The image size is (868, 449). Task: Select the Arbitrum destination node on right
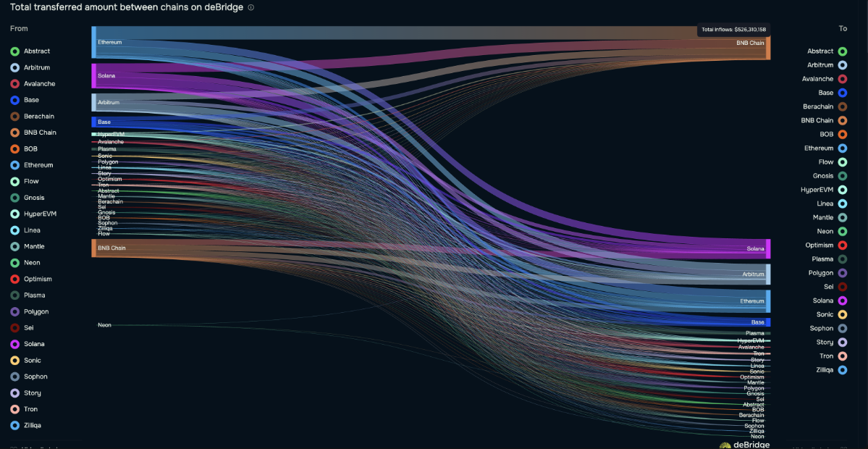[768, 274]
